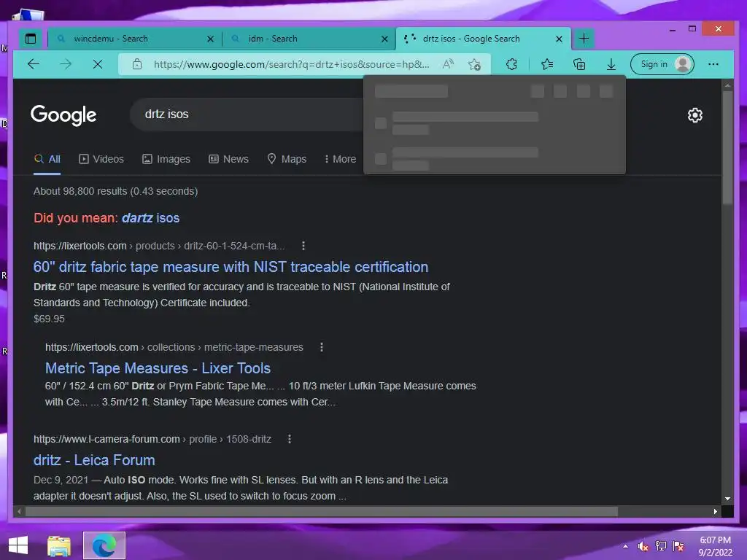Open Google quick settings gear
Viewport: 747px width, 560px height.
(694, 114)
